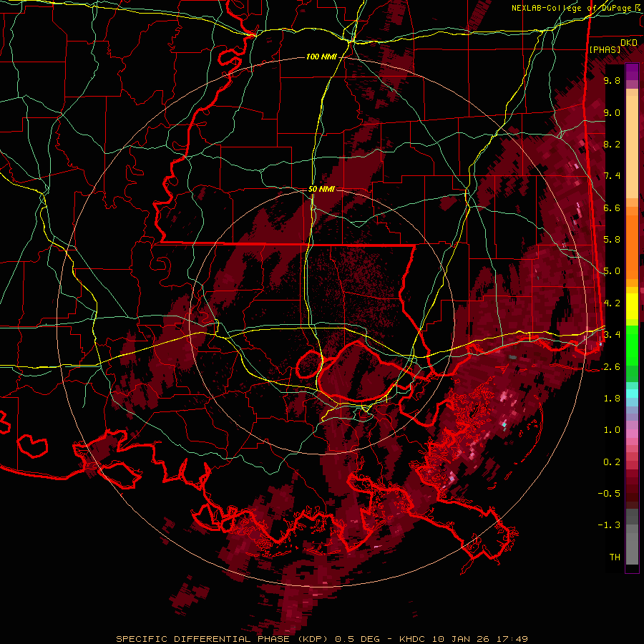The height and width of the screenshot is (644, 644).
Task: Click the 9.8 value on color scale
Action: click(612, 81)
